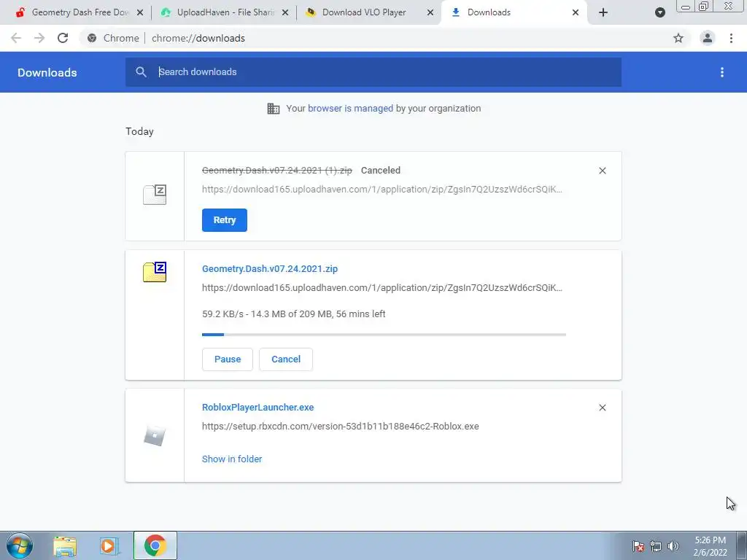The height and width of the screenshot is (560, 747).
Task: Click the browser is managed link
Action: pos(351,108)
